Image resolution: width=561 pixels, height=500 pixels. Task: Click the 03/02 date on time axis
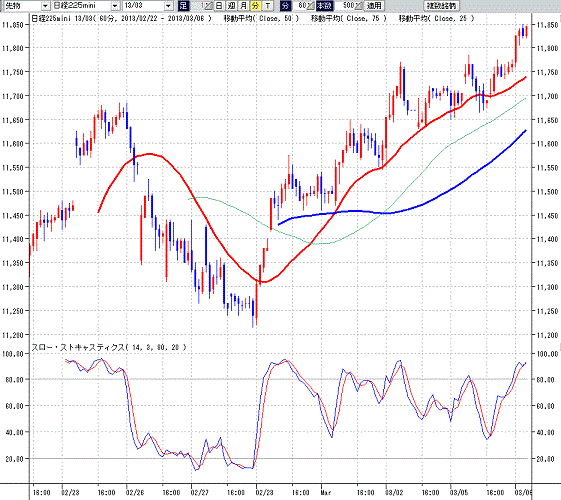coord(394,492)
